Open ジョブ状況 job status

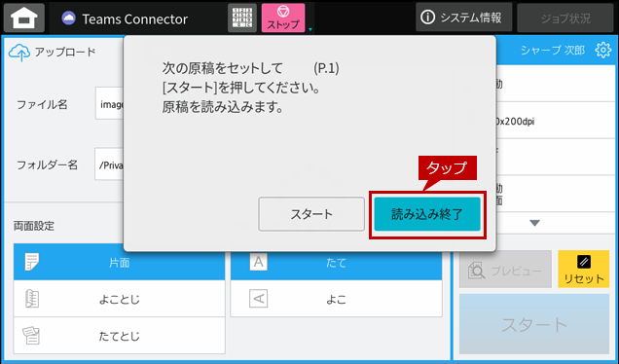(x=565, y=18)
